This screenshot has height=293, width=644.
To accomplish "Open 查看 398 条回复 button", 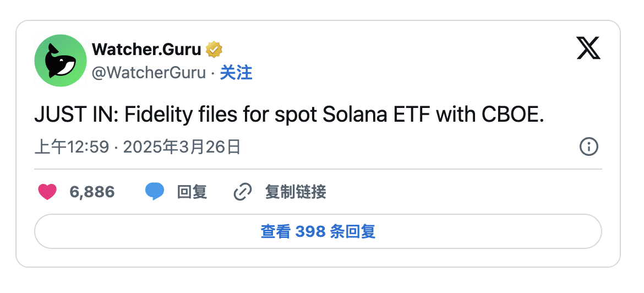I will pyautogui.click(x=318, y=231).
